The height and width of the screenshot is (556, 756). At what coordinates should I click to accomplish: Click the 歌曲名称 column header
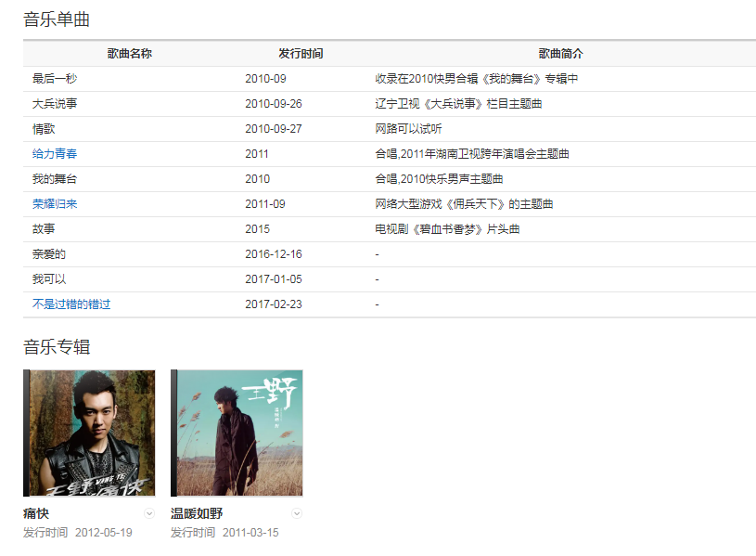click(130, 54)
